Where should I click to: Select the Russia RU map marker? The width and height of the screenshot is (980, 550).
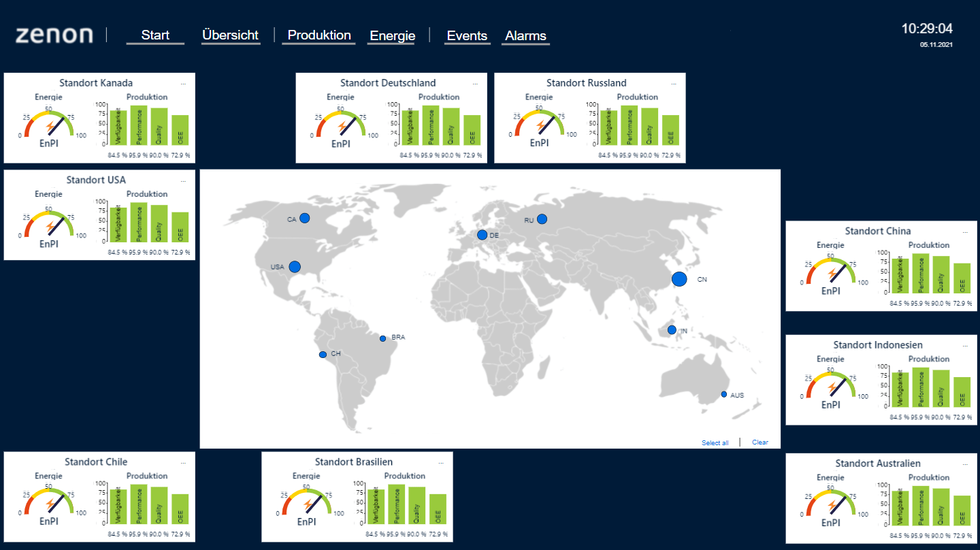542,219
